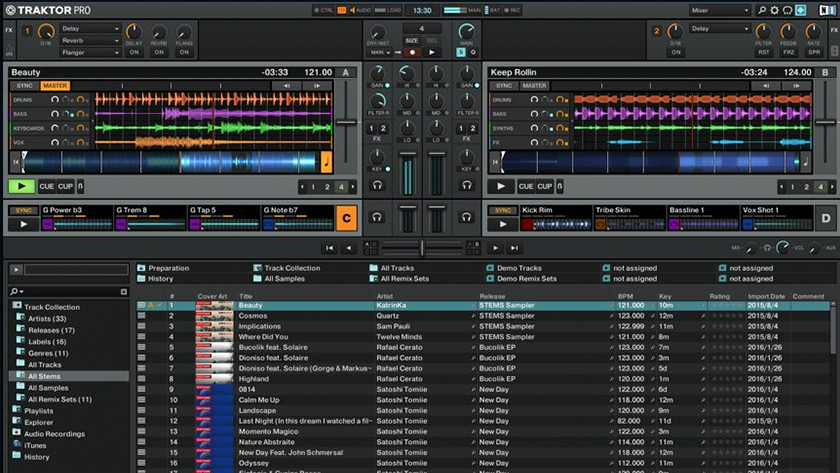Screen dimensions: 840x473
Task: Toggle MASTER on Deck B
Action: (534, 86)
